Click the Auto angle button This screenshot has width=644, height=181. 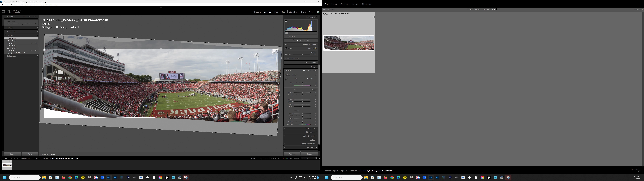(313, 52)
